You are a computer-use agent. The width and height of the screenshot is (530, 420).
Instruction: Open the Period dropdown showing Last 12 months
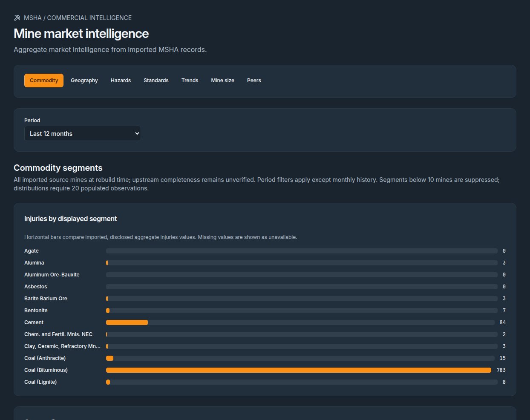click(x=83, y=133)
